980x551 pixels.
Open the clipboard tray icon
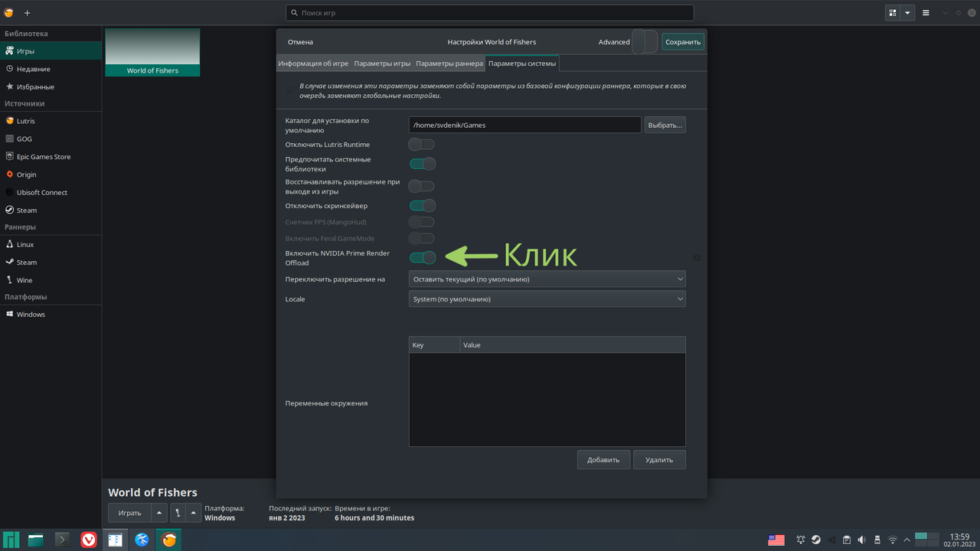click(x=847, y=540)
